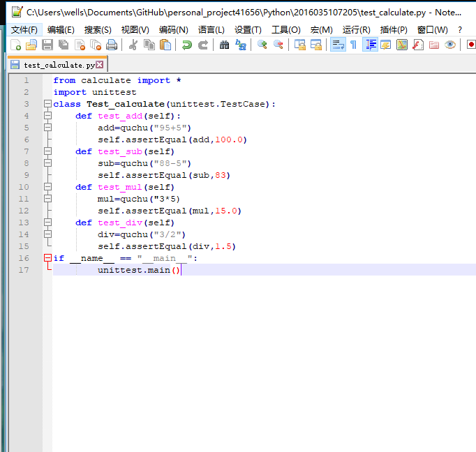
Task: Click the Undo arrow icon
Action: pyautogui.click(x=186, y=45)
